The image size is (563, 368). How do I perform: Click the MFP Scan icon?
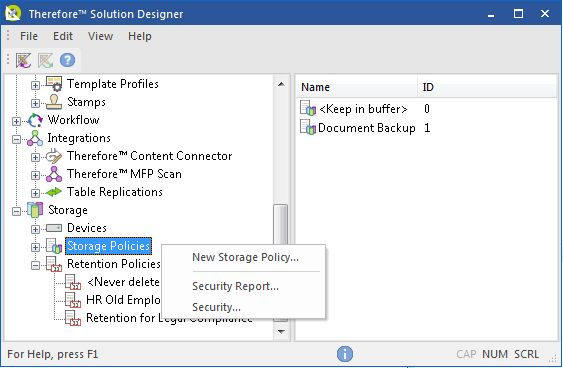pyautogui.click(x=54, y=174)
